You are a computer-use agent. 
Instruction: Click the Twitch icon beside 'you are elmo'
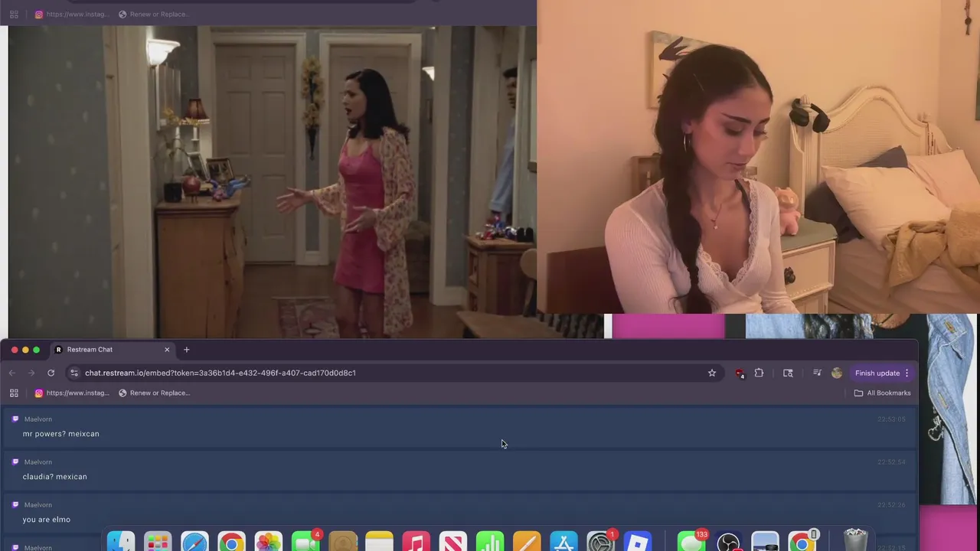coord(15,505)
